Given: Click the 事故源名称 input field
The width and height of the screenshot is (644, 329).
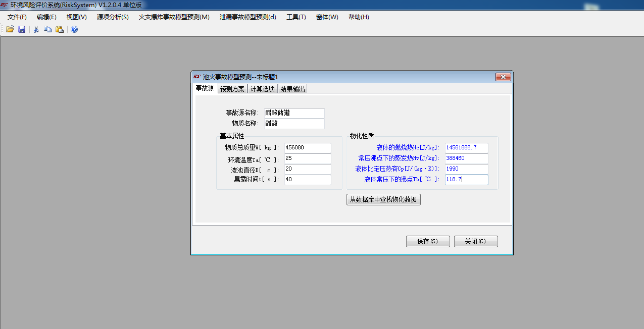Looking at the screenshot, I should 294,113.
